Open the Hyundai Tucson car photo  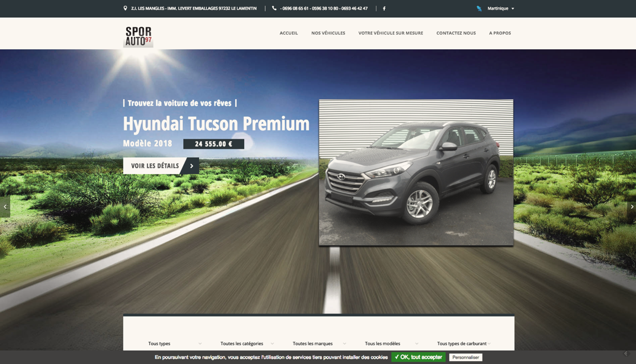[x=416, y=173]
